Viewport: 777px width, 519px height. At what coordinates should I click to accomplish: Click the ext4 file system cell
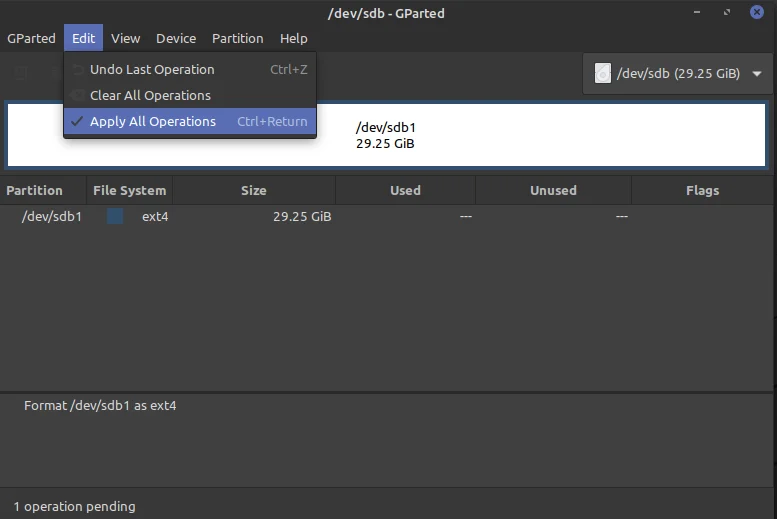pyautogui.click(x=155, y=217)
